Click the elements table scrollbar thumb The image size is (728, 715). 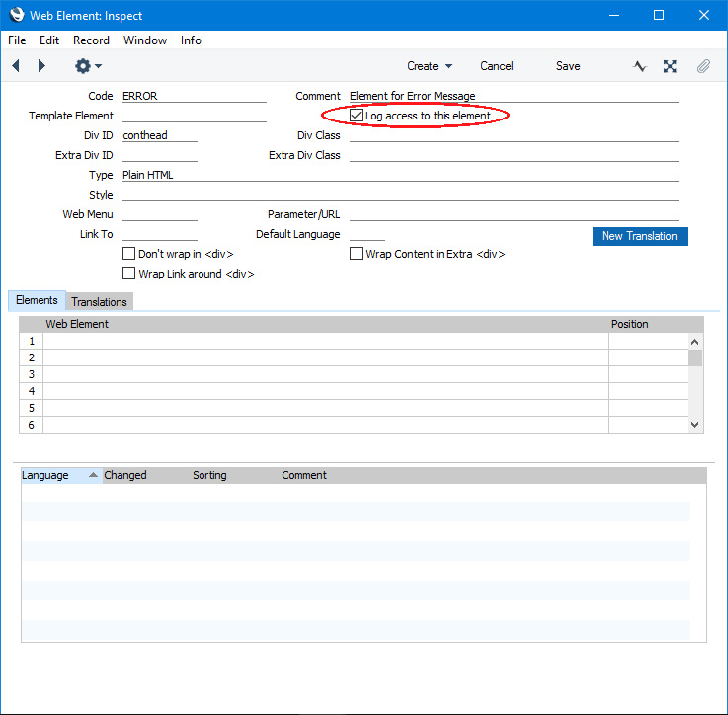694,357
